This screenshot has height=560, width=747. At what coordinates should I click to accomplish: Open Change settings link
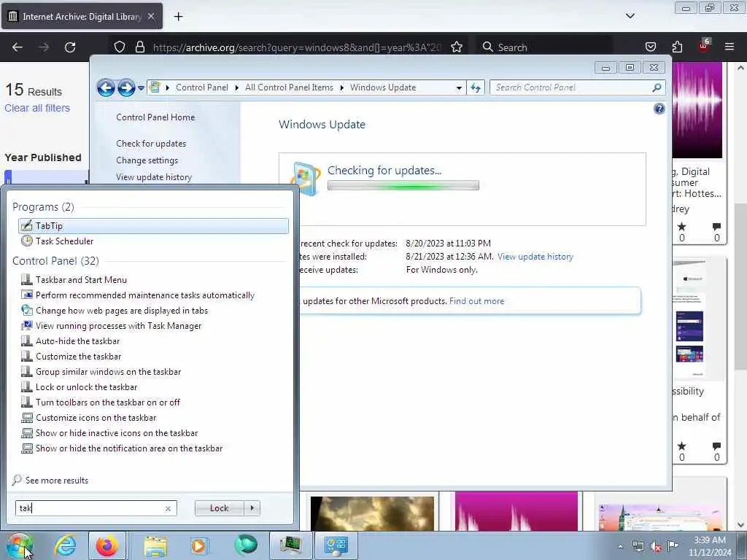(x=147, y=160)
